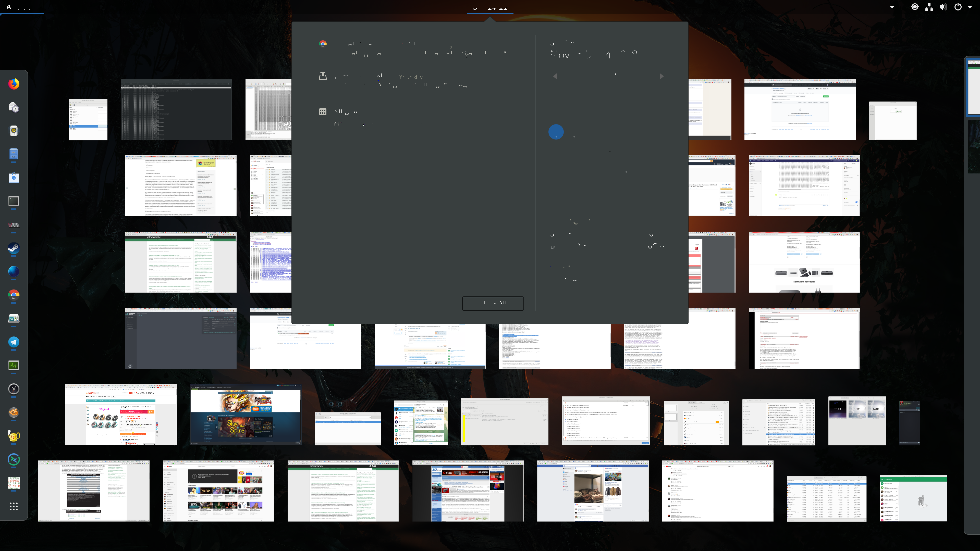Image resolution: width=980 pixels, height=551 pixels.
Task: Open the top bar dropdown left of tray icons
Action: 892,7
